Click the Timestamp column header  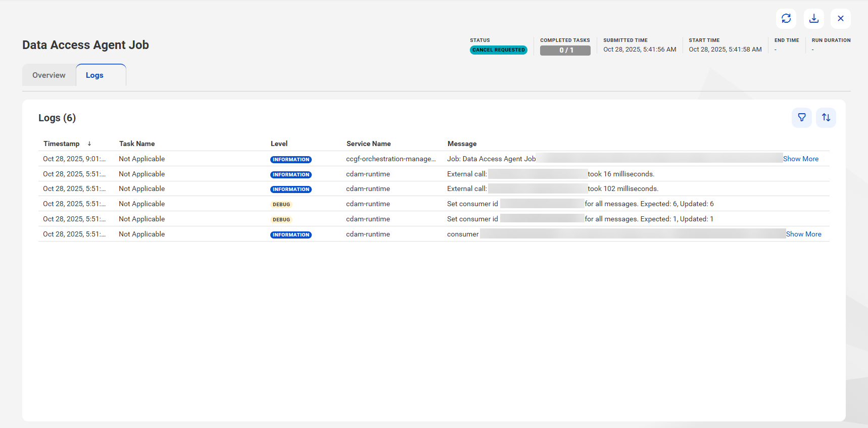pyautogui.click(x=62, y=144)
